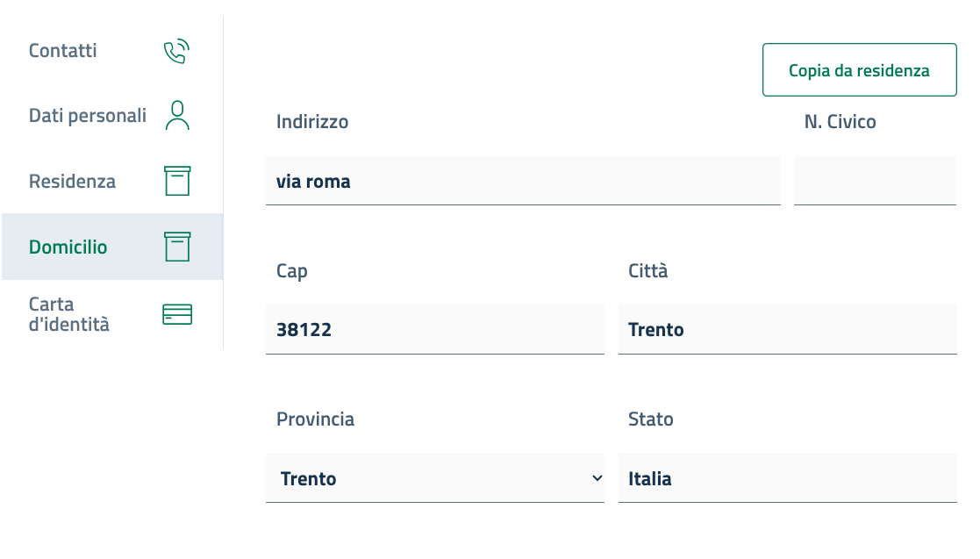Click the Stato field label
This screenshot has height=559, width=980.
[x=651, y=419]
